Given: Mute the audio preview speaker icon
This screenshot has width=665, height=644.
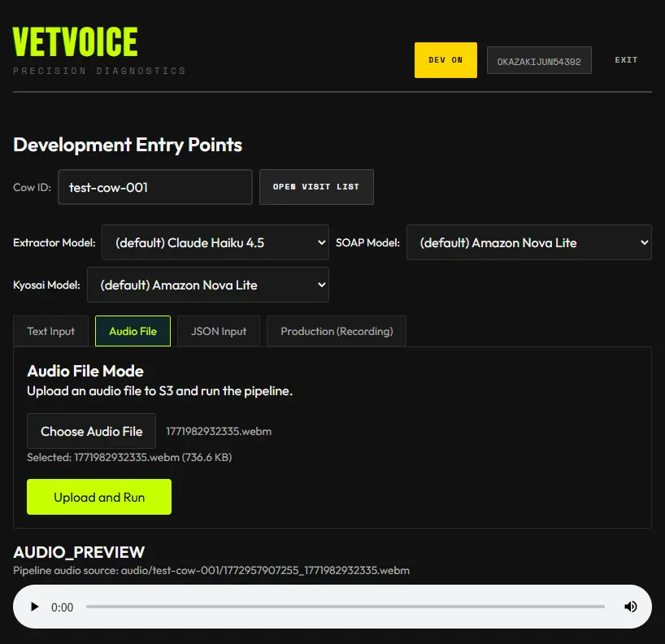Looking at the screenshot, I should point(630,607).
